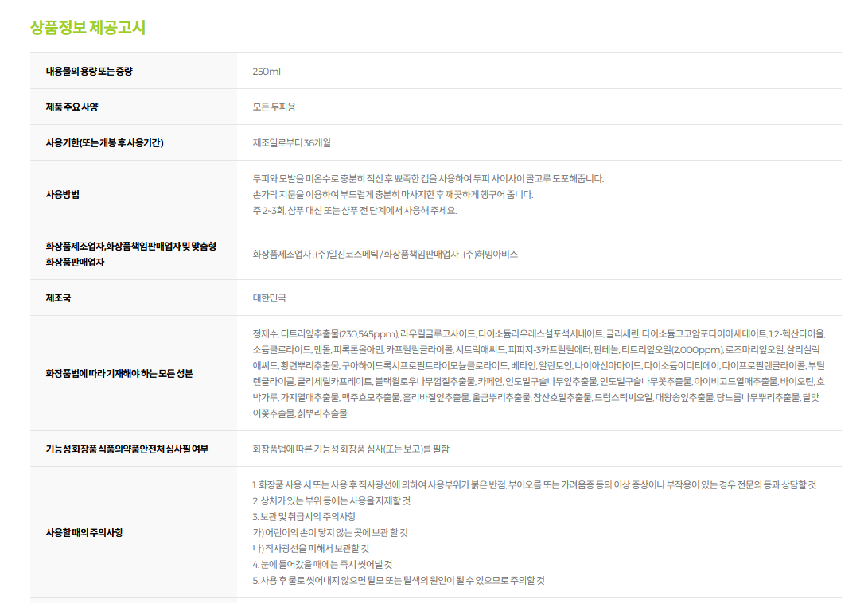Select the 제품 주요 사양 row label
This screenshot has width=868, height=603.
tap(72, 107)
